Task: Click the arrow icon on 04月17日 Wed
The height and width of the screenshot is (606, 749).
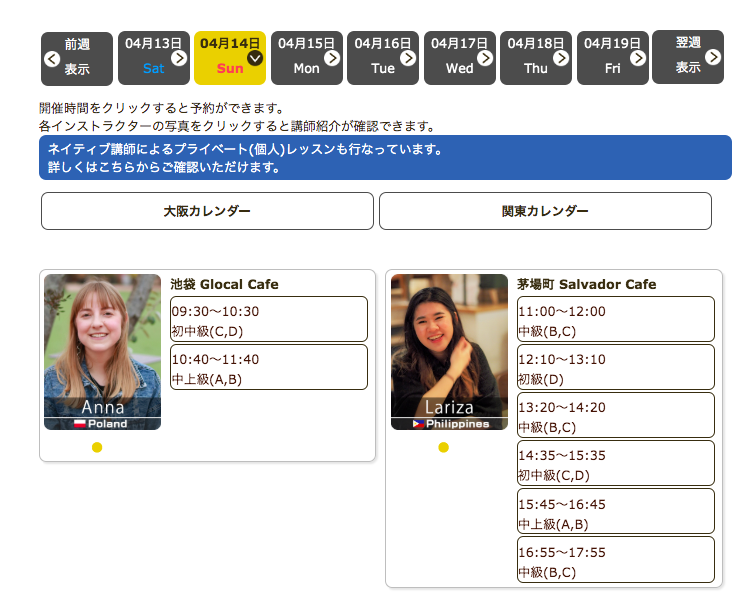Action: [485, 58]
